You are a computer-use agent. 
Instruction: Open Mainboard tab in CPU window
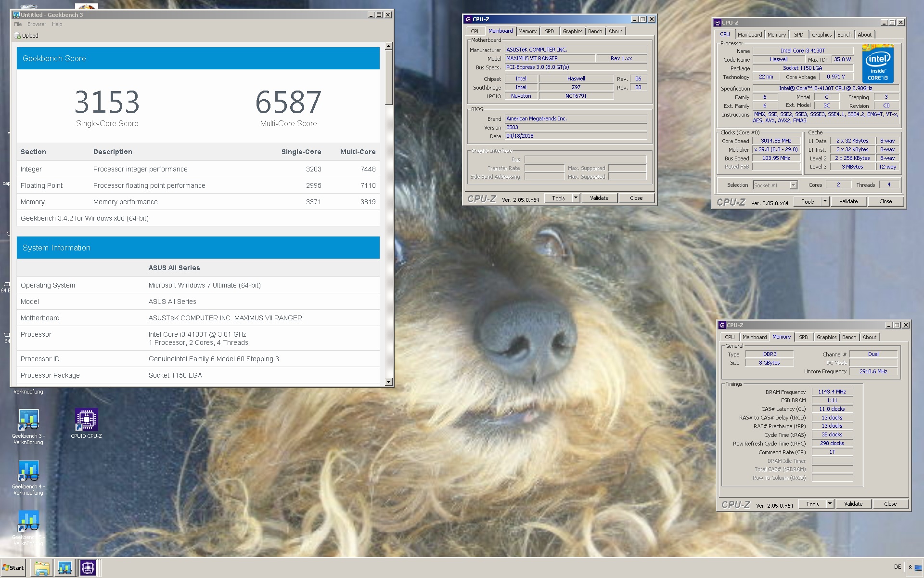pyautogui.click(x=750, y=35)
